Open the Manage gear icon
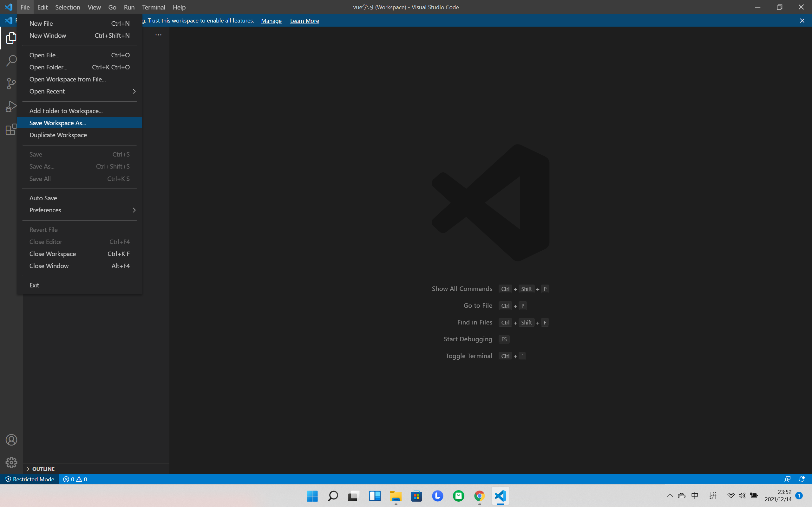The width and height of the screenshot is (812, 507). tap(11, 462)
